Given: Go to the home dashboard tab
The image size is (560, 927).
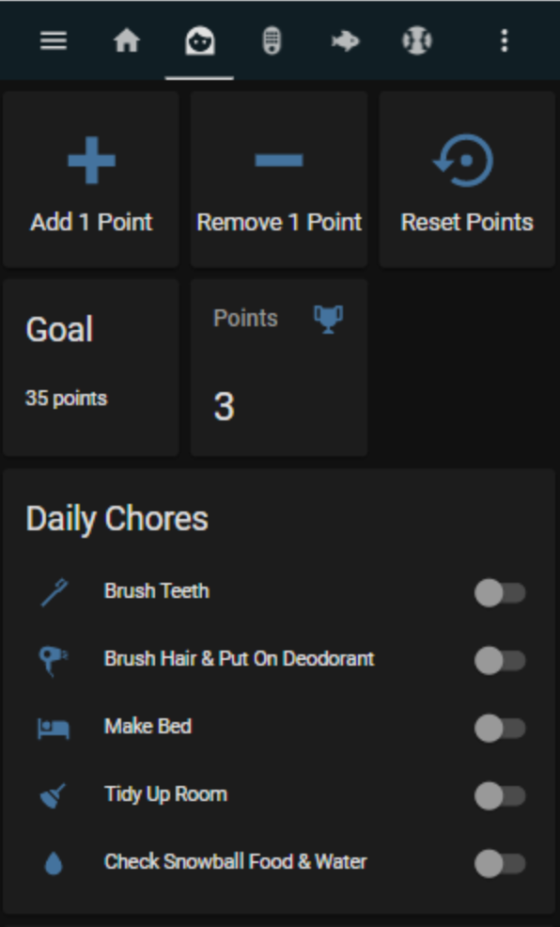Looking at the screenshot, I should pos(127,40).
